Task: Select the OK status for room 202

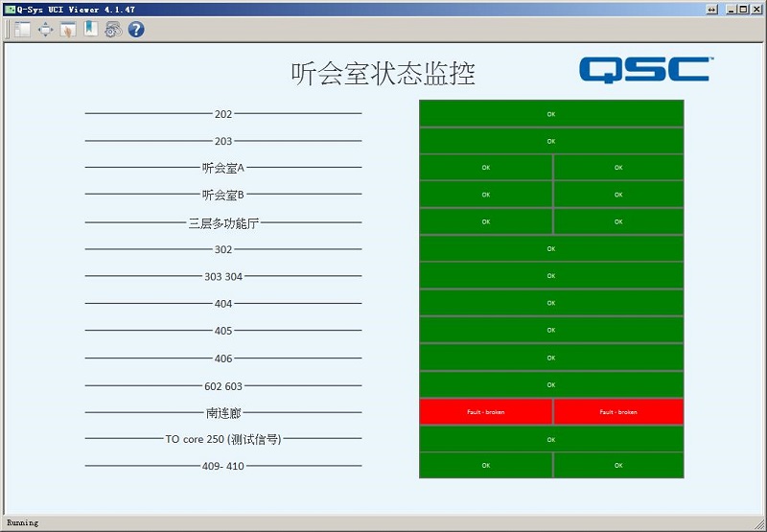Action: (x=551, y=113)
